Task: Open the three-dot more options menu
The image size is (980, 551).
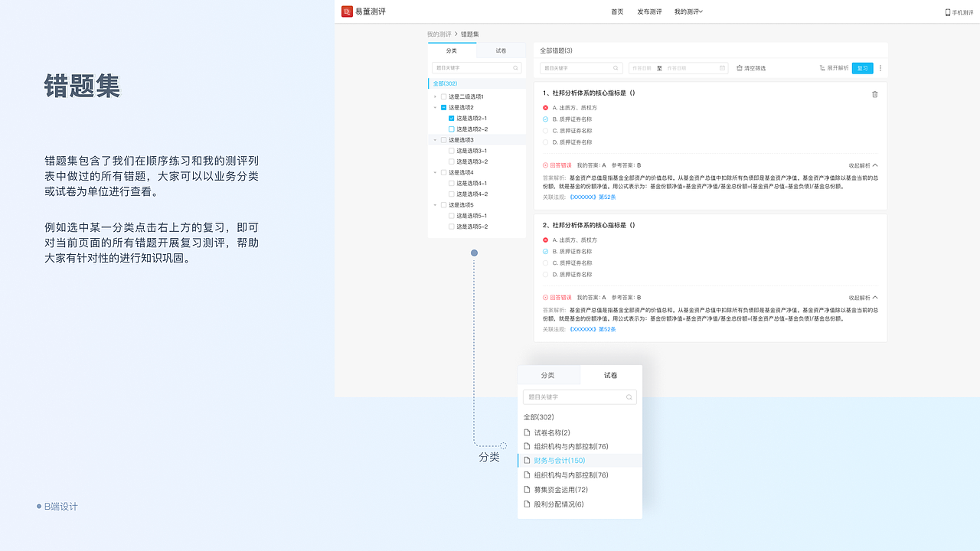Action: 880,68
